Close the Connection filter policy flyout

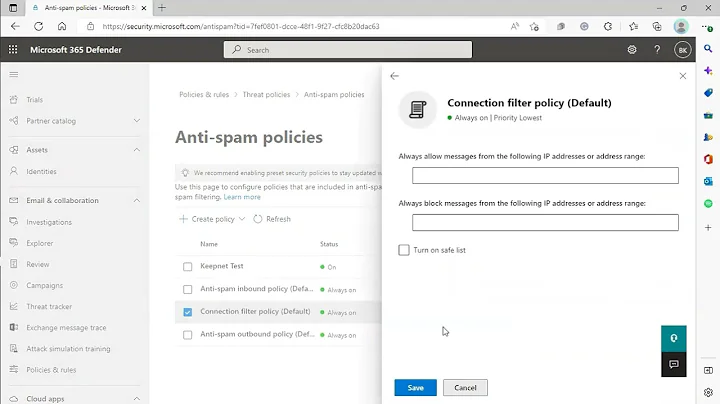pyautogui.click(x=683, y=76)
